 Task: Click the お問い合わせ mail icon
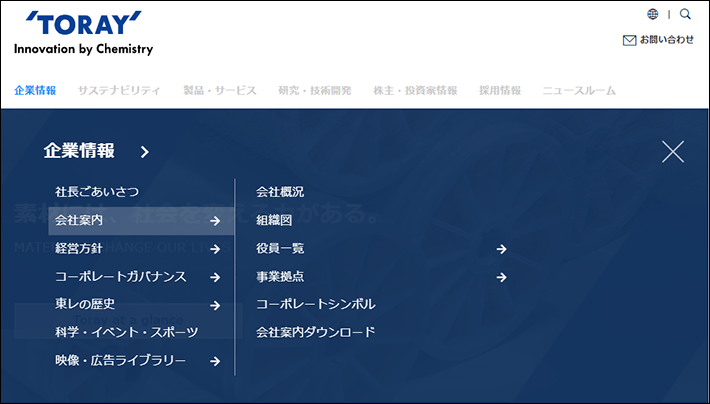[629, 40]
